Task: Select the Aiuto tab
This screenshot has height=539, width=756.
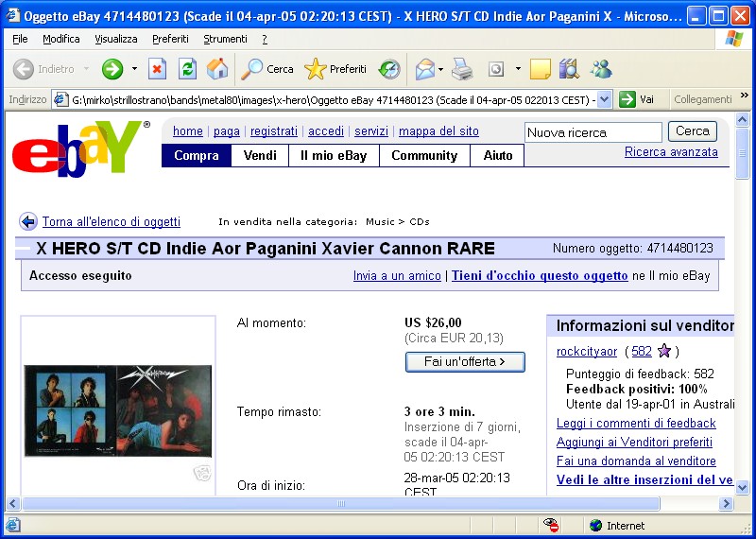Action: [498, 155]
